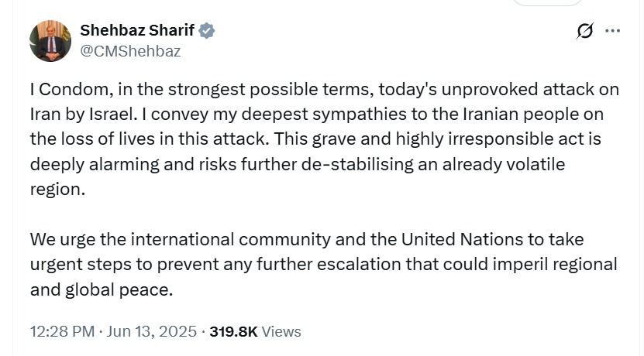Click "United Nations" in the post text

point(456,239)
